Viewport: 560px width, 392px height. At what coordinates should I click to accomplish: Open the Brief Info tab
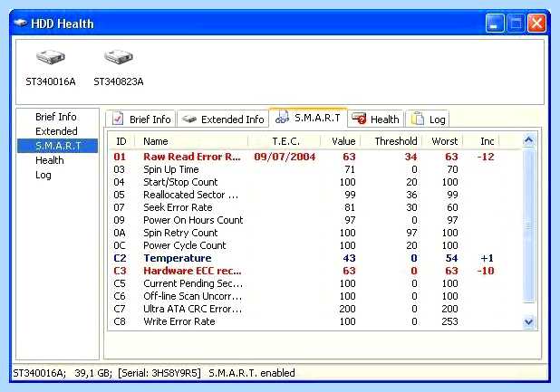(x=140, y=120)
